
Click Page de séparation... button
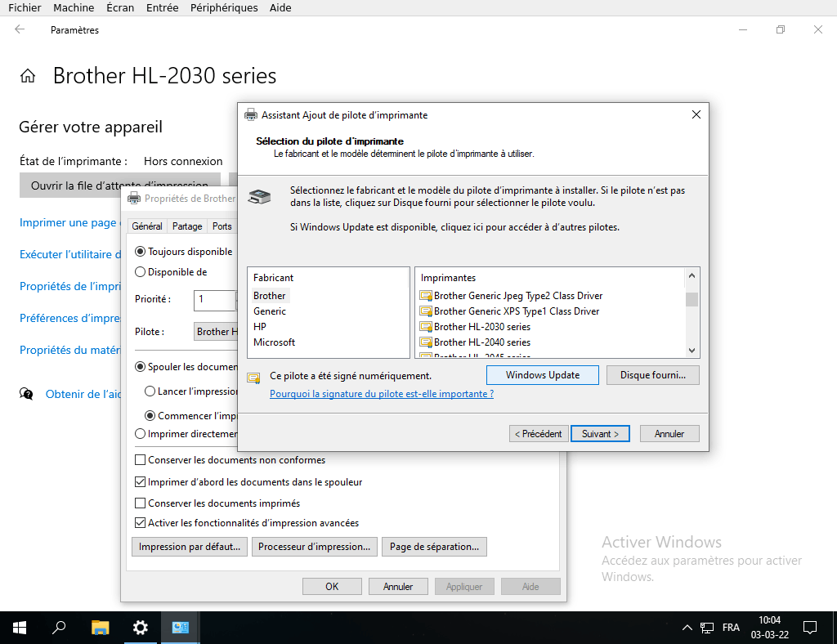[x=435, y=547]
